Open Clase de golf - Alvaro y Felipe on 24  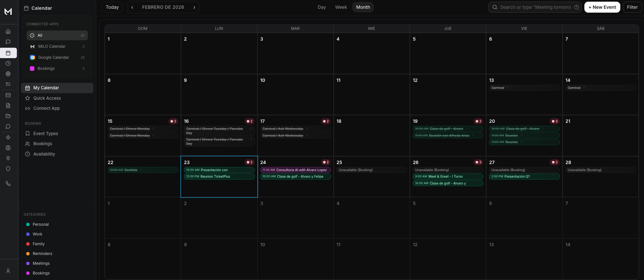[x=295, y=177]
